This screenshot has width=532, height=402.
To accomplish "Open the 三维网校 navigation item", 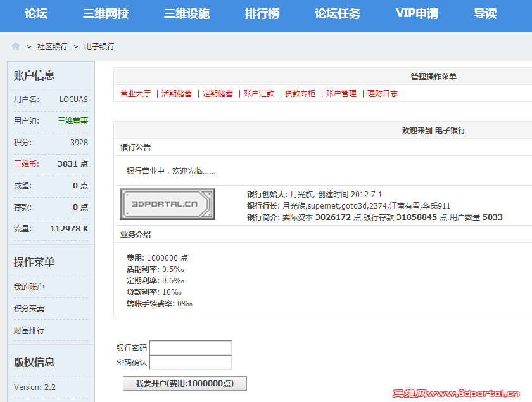I will [106, 13].
